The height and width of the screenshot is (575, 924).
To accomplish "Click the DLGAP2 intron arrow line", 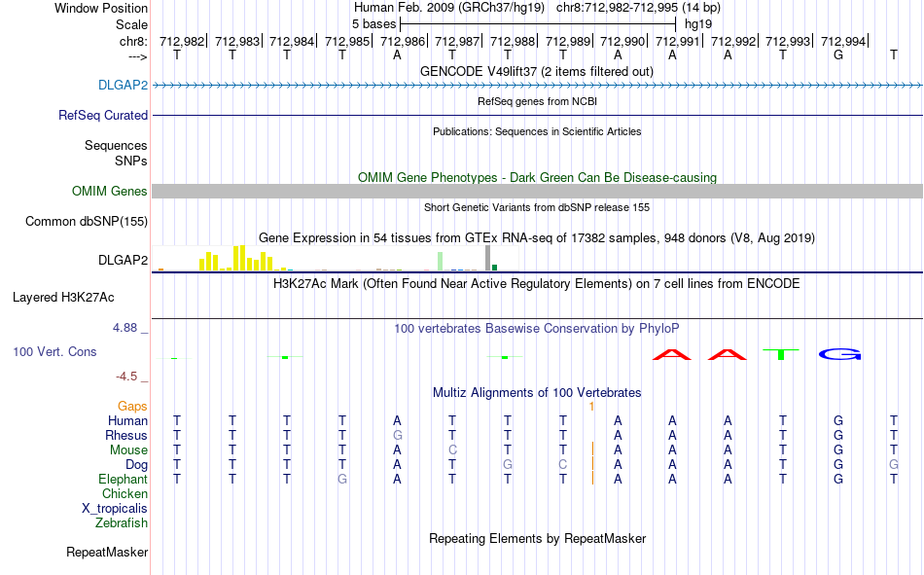I will [538, 86].
